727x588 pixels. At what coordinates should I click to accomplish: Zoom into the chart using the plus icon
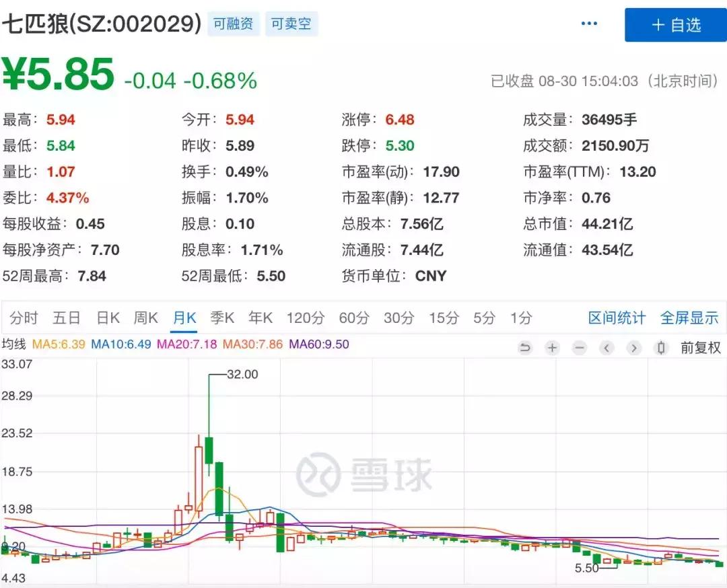click(x=553, y=348)
